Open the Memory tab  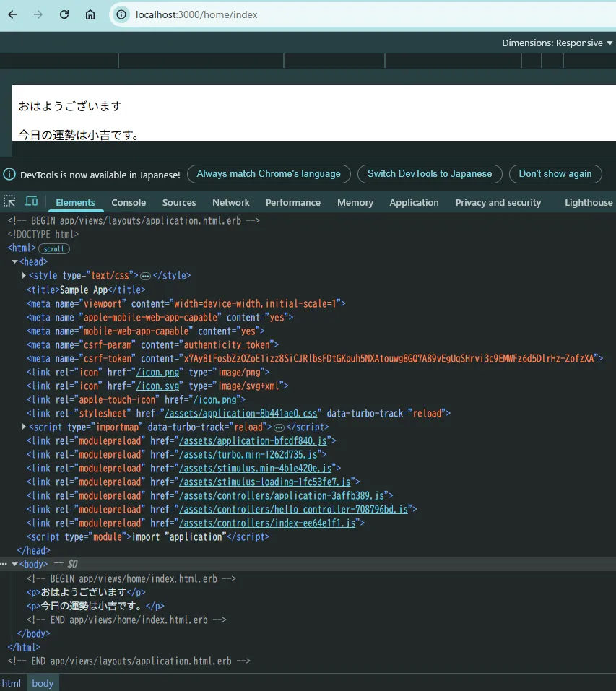pyautogui.click(x=355, y=202)
